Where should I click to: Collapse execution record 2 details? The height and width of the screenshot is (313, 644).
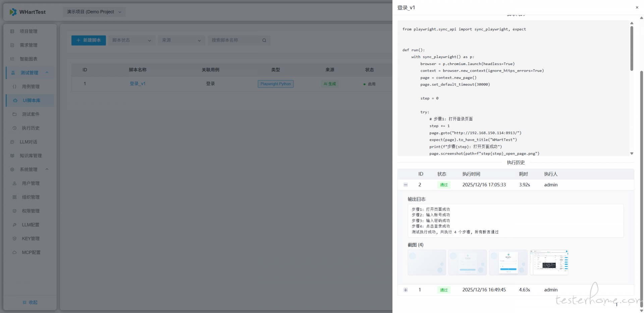(406, 185)
